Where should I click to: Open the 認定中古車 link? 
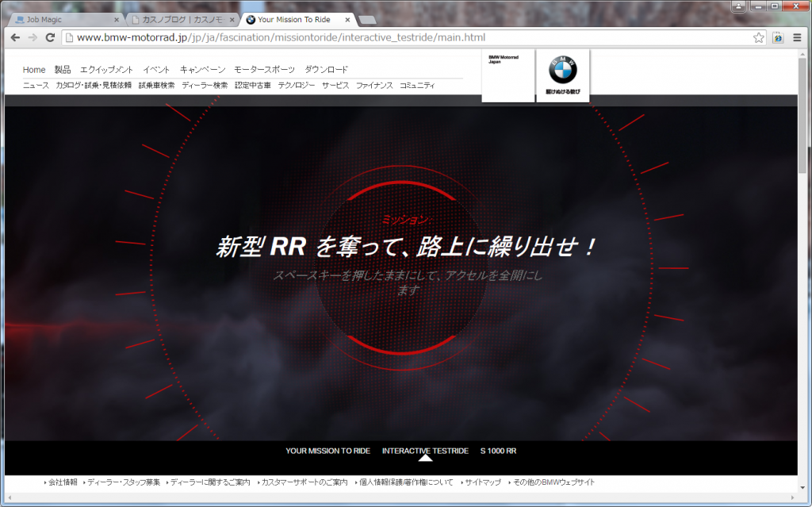(x=253, y=86)
